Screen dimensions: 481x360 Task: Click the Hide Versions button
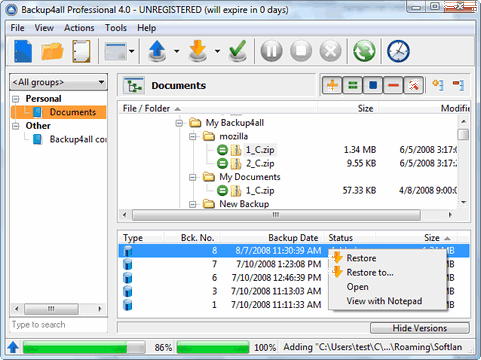click(420, 328)
